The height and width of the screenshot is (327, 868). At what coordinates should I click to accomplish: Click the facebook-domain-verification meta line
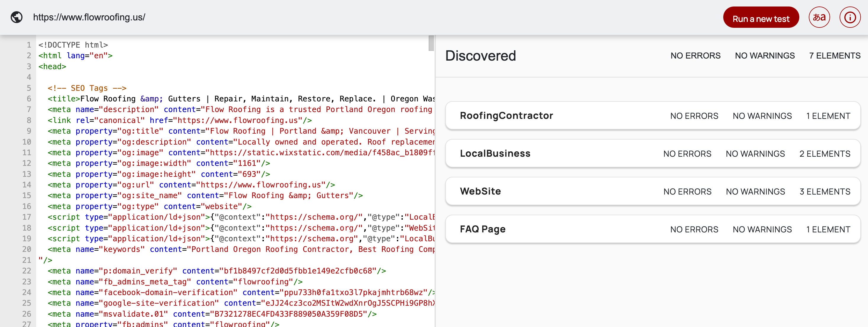[x=241, y=292]
